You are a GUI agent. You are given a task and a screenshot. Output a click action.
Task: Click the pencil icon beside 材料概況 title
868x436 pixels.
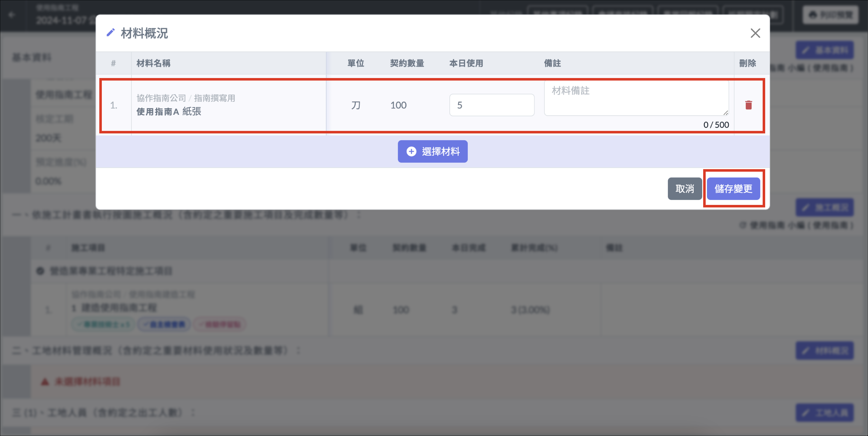(x=111, y=33)
